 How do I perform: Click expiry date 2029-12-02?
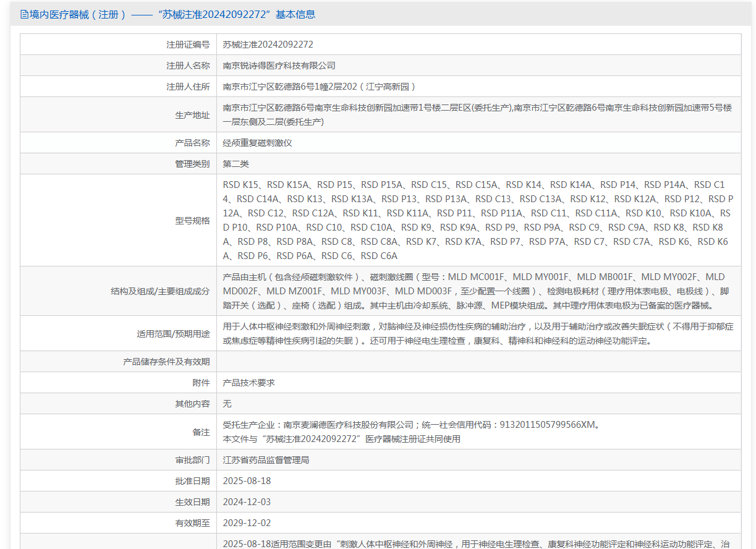click(247, 523)
